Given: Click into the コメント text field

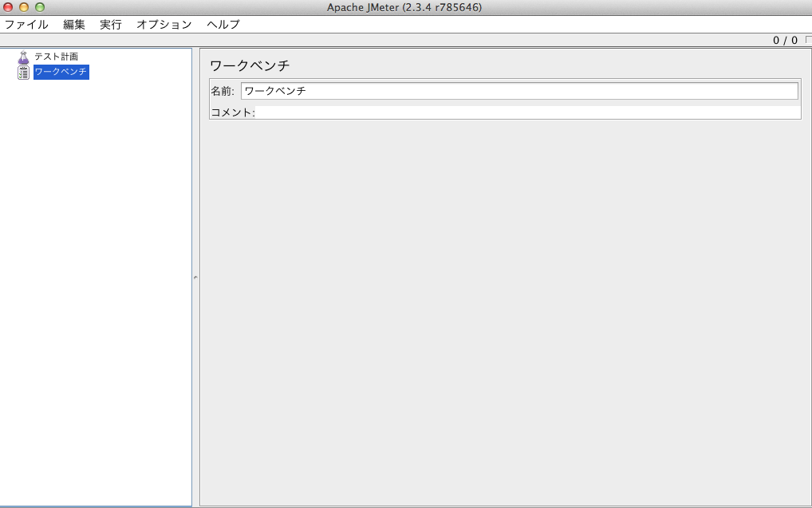Looking at the screenshot, I should coord(528,112).
